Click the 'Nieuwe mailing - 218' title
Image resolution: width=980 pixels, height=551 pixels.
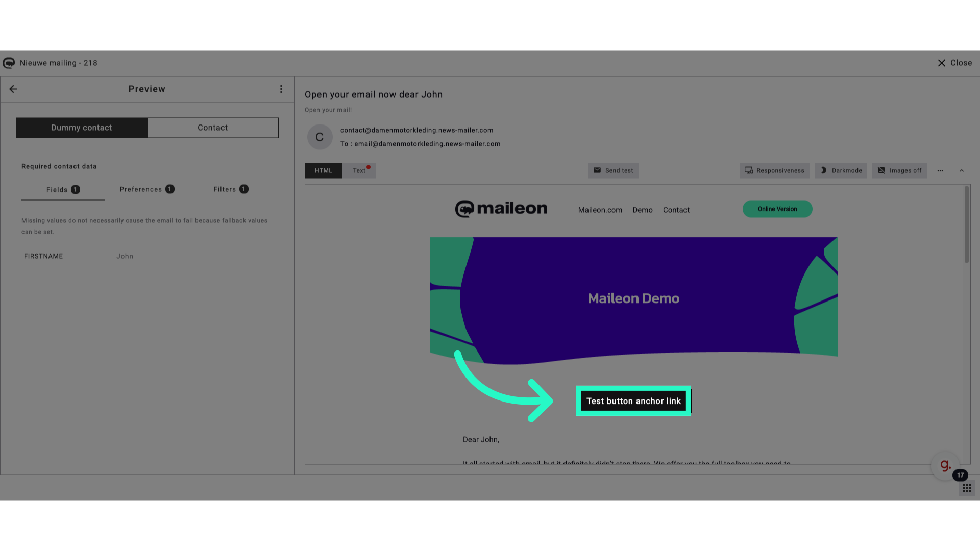(59, 63)
